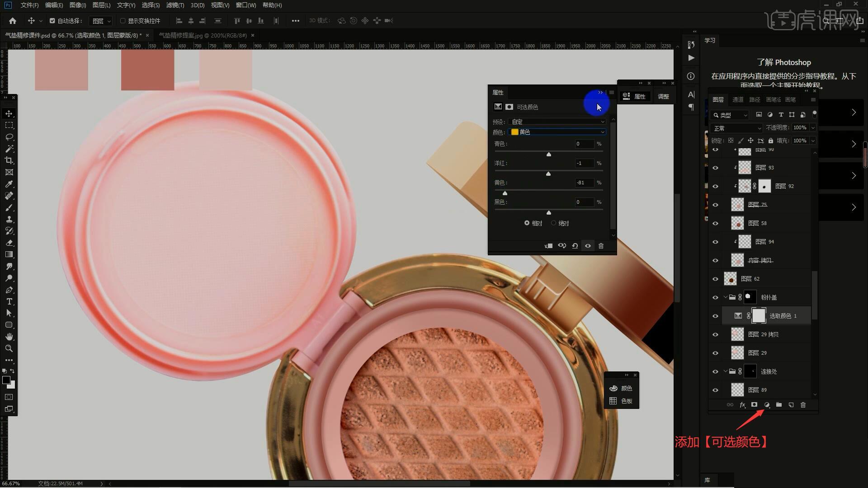Select the Zoom tool
The width and height of the screenshot is (868, 488).
coord(9,348)
